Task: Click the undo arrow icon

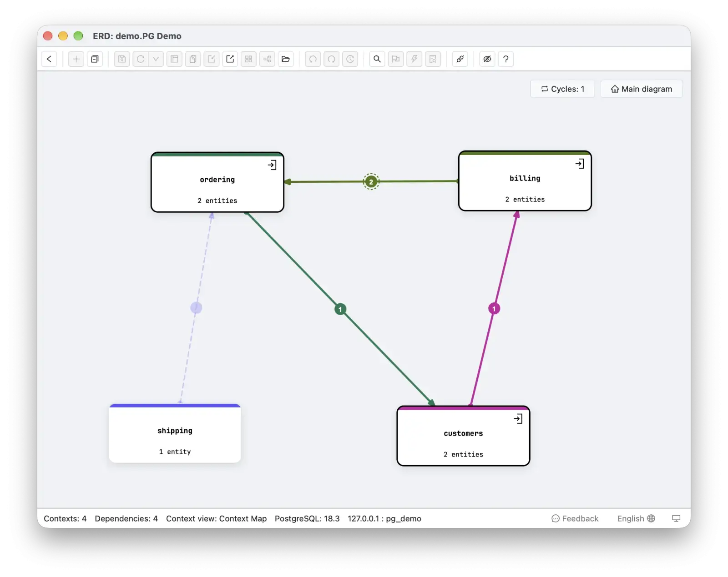Action: [313, 59]
